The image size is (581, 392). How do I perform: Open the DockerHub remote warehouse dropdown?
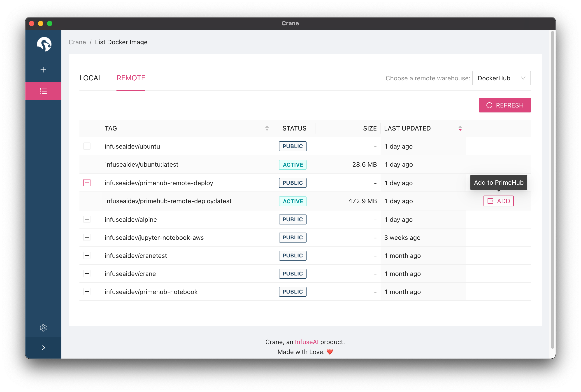coord(501,78)
